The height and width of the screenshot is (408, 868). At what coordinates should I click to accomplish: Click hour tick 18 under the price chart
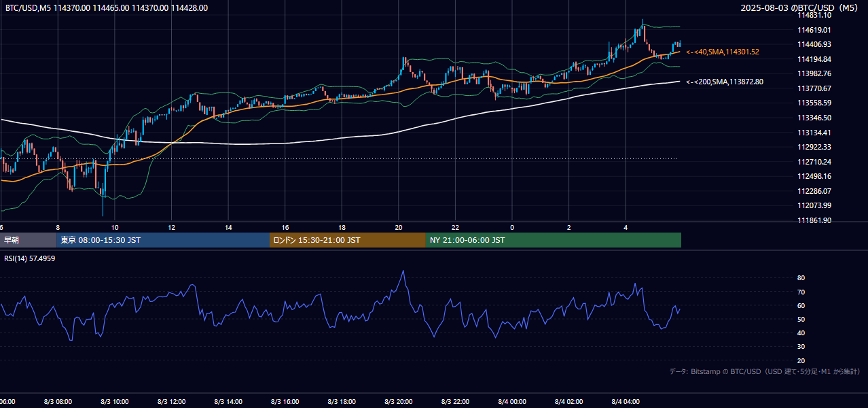point(342,228)
